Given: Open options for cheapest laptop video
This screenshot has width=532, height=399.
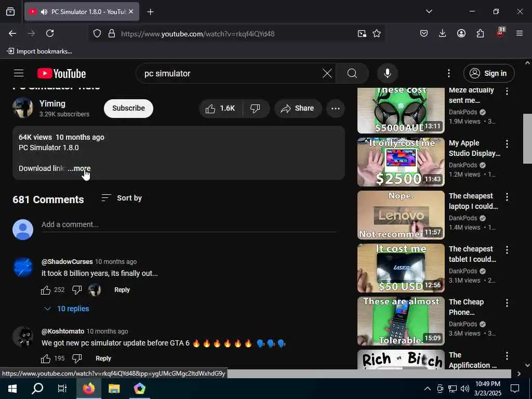Looking at the screenshot, I should pyautogui.click(x=507, y=197).
